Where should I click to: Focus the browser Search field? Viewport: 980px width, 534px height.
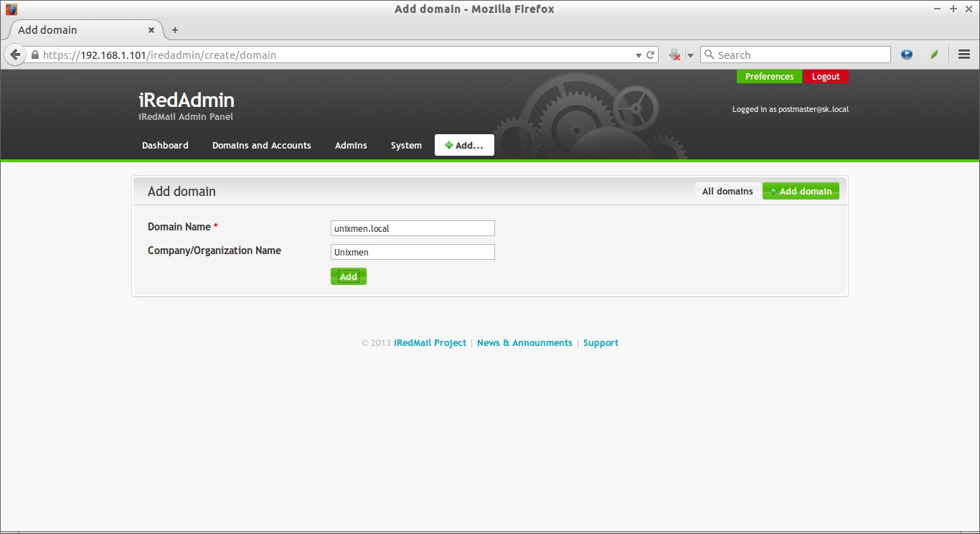tap(795, 55)
